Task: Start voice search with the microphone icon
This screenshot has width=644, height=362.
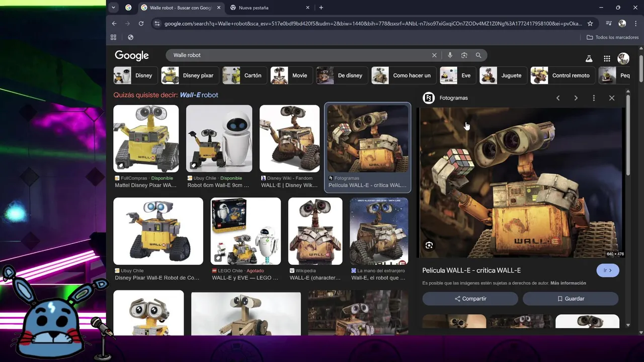Action: pyautogui.click(x=450, y=55)
